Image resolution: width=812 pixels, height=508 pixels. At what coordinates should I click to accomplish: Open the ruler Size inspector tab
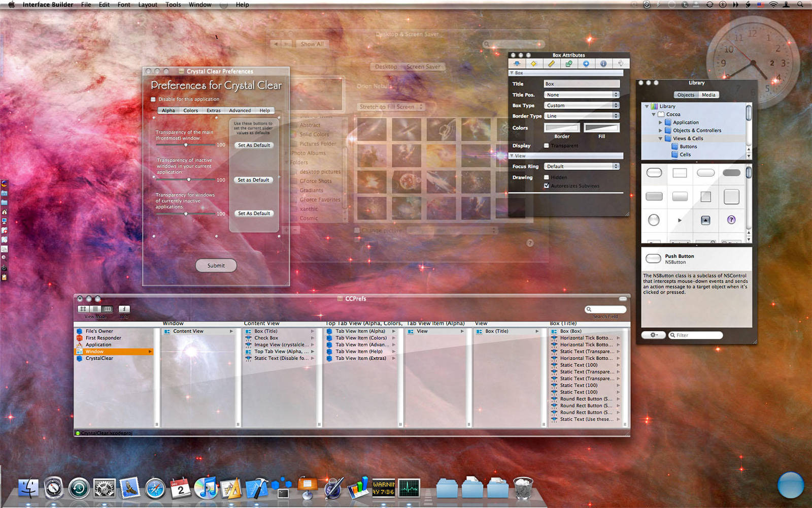551,63
